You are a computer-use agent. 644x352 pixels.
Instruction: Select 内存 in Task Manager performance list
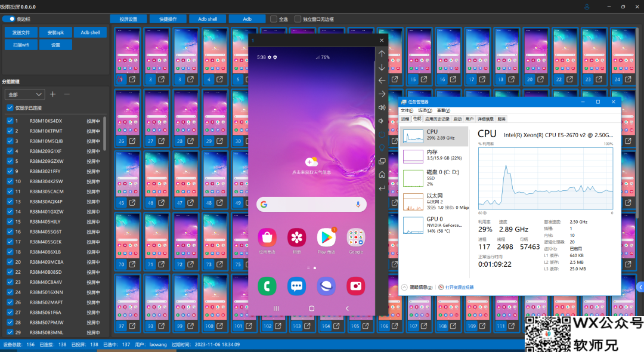click(x=435, y=155)
